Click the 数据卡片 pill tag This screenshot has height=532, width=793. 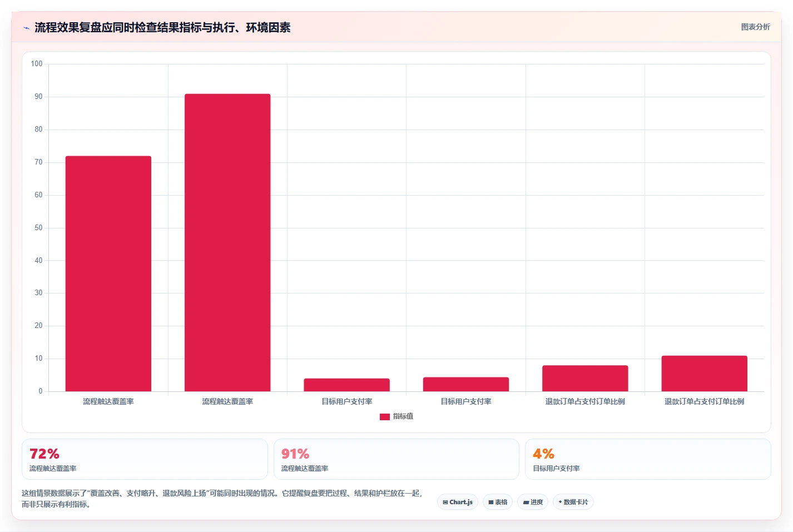[x=573, y=502]
